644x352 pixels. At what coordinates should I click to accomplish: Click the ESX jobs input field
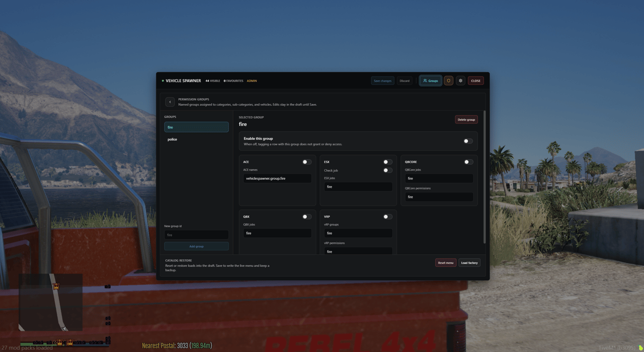(x=358, y=187)
